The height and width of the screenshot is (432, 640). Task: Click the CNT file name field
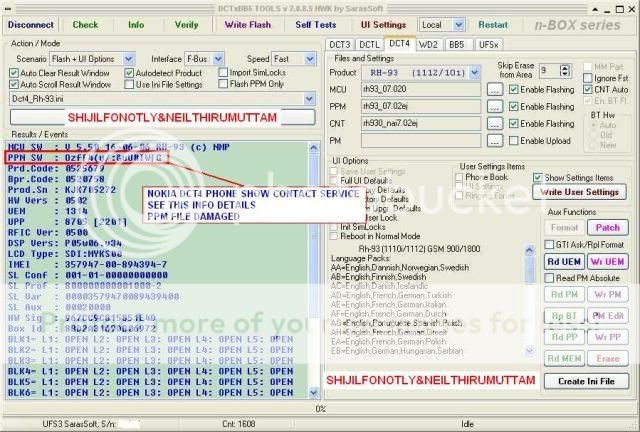click(x=421, y=123)
